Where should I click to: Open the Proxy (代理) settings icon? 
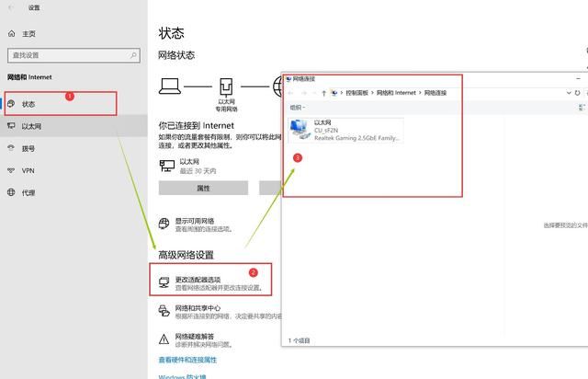(x=11, y=193)
